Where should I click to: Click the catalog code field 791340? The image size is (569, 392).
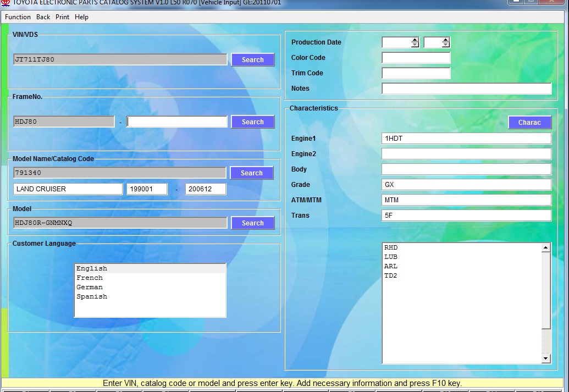(120, 173)
